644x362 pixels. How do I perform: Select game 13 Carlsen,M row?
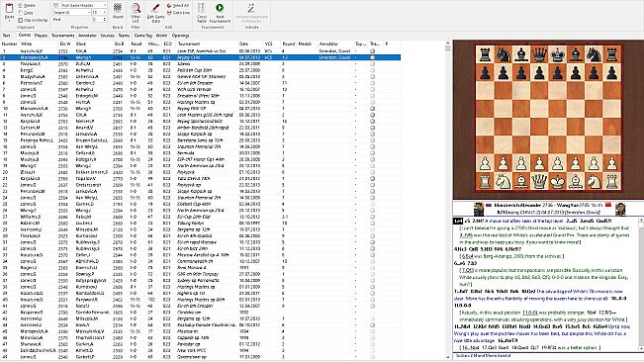[x=201, y=128]
